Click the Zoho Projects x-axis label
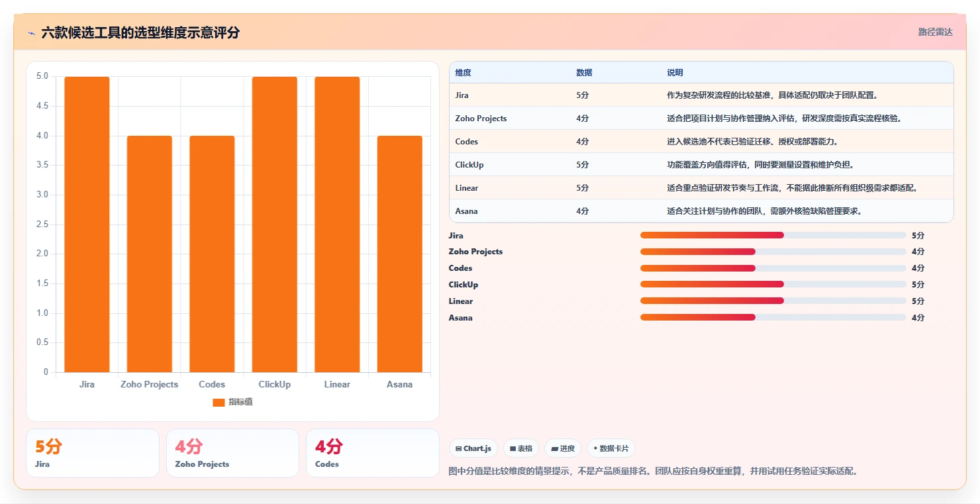The height and width of the screenshot is (504, 980). point(150,385)
